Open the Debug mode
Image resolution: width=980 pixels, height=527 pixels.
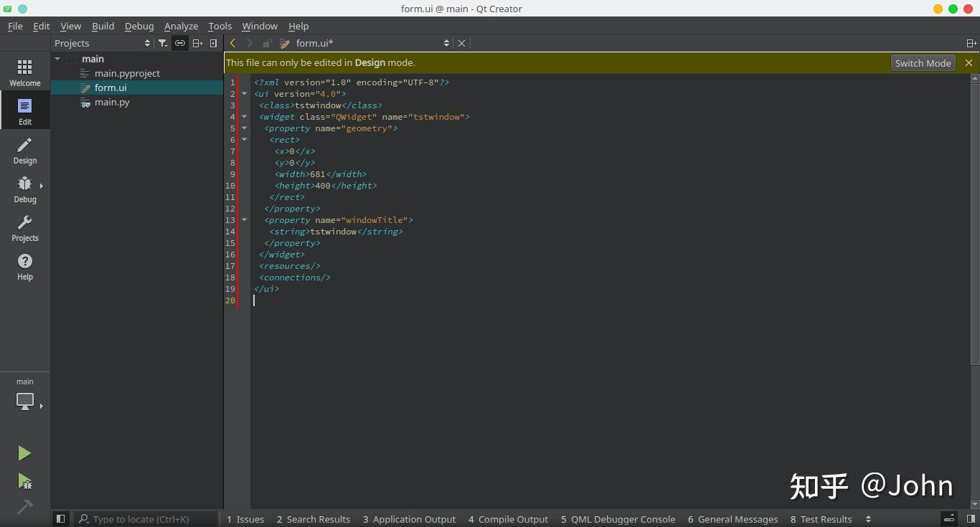click(24, 189)
